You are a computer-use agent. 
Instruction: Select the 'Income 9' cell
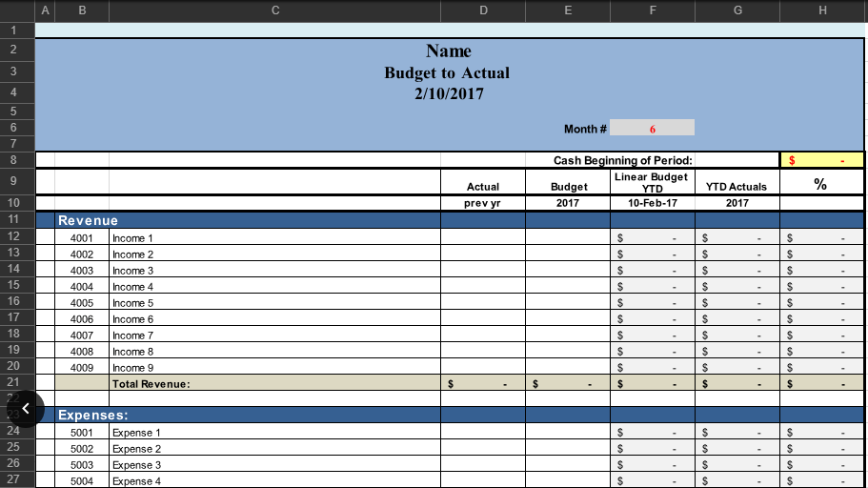click(275, 368)
